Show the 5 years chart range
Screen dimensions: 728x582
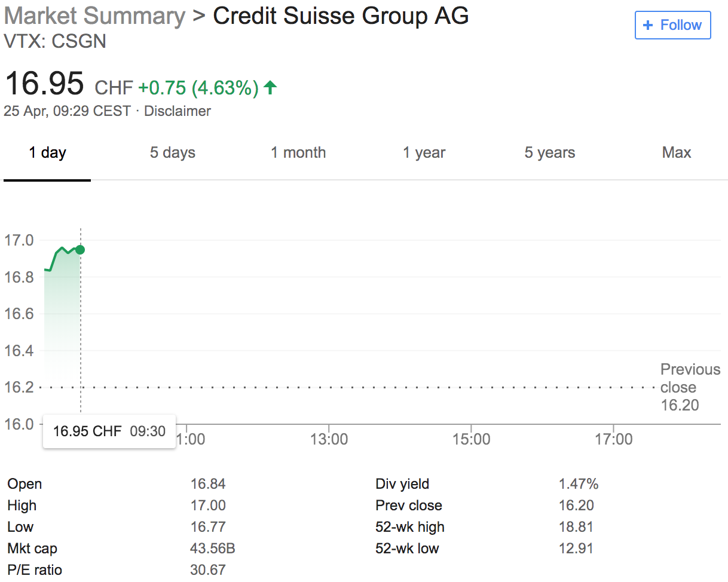pos(549,153)
